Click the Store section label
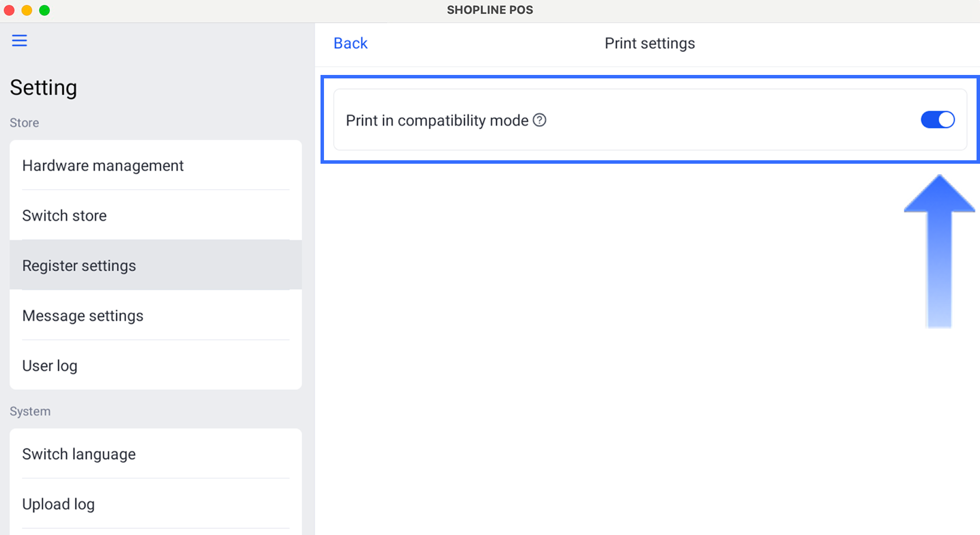This screenshot has height=535, width=980. coord(24,123)
